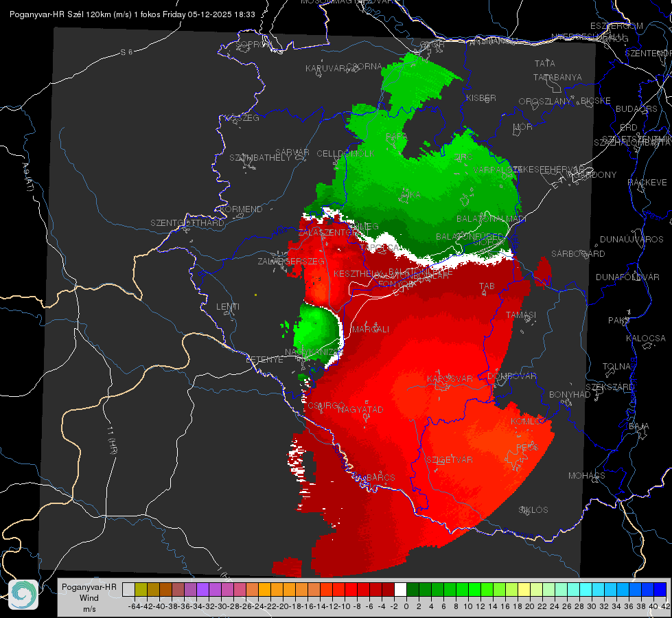672x618 pixels.
Task: Click the light gray leftmost legend swatch
Action: coord(128,589)
